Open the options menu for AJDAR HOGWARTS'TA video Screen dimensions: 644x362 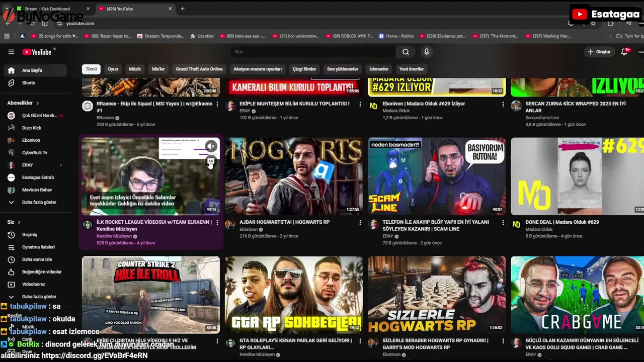point(360,222)
